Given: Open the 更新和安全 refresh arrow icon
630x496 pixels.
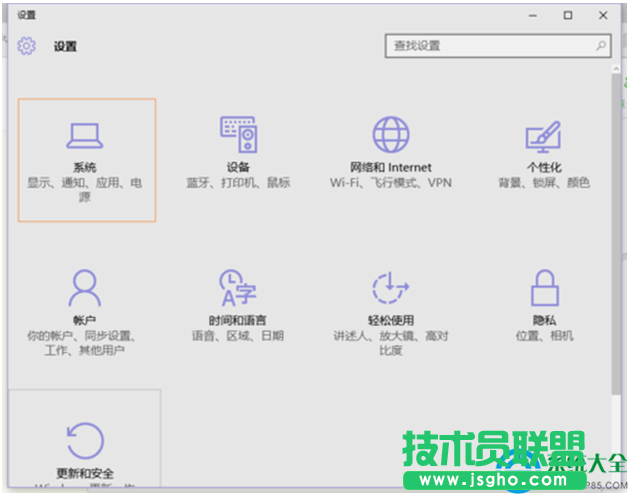Looking at the screenshot, I should [85, 441].
